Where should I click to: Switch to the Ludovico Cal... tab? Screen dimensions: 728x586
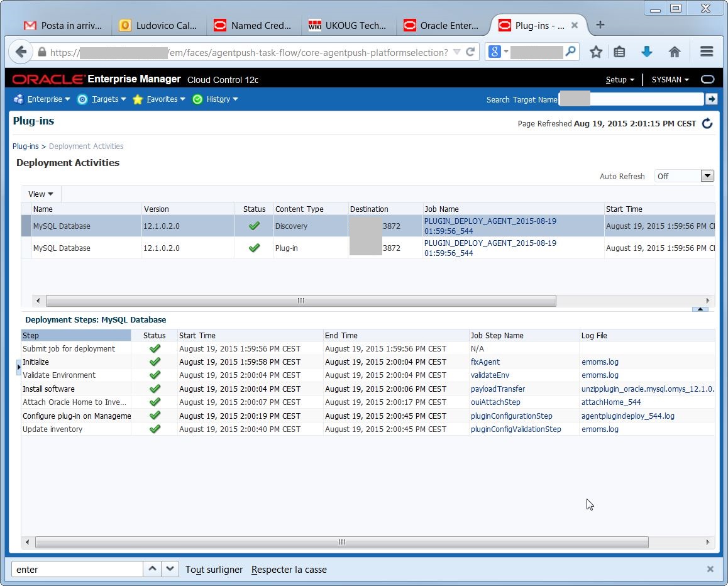pos(158,26)
